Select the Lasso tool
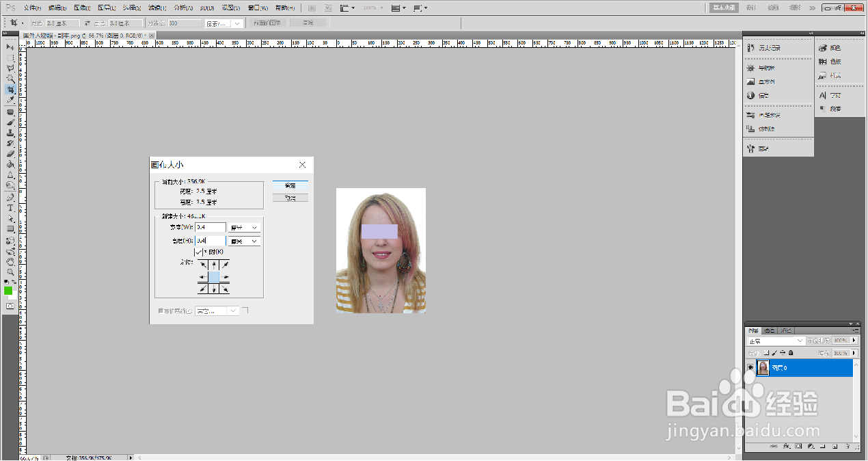 (x=10, y=68)
